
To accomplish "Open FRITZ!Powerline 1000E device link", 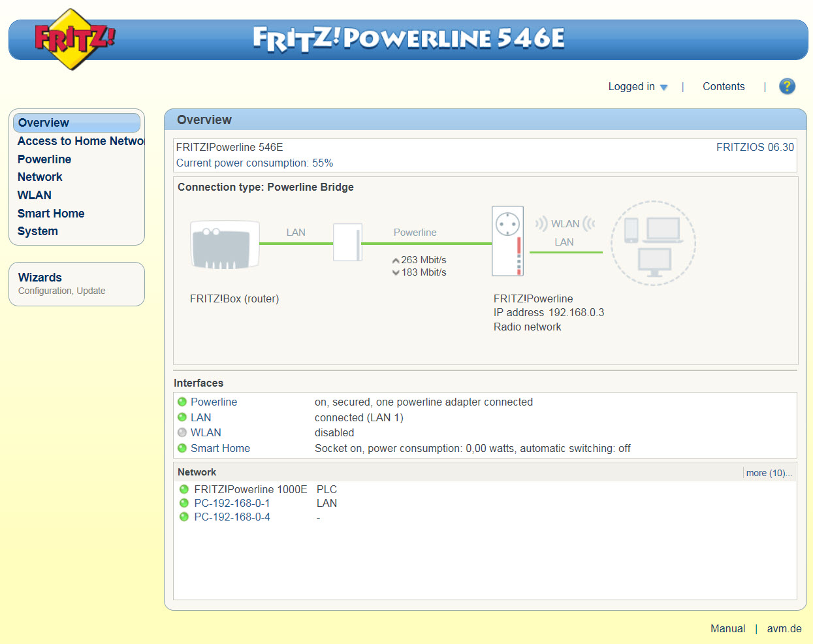I will 251,489.
